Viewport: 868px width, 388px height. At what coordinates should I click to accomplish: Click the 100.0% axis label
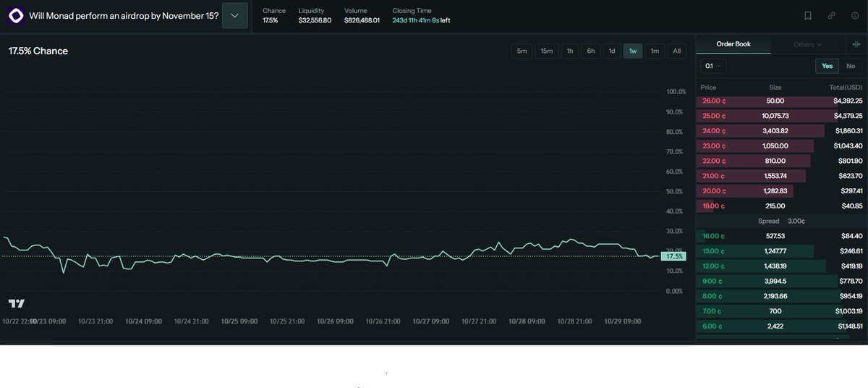[x=676, y=92]
